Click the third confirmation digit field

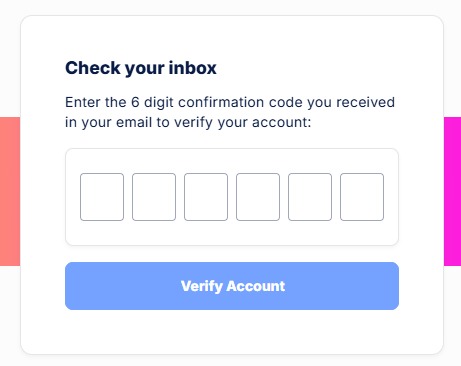(206, 197)
